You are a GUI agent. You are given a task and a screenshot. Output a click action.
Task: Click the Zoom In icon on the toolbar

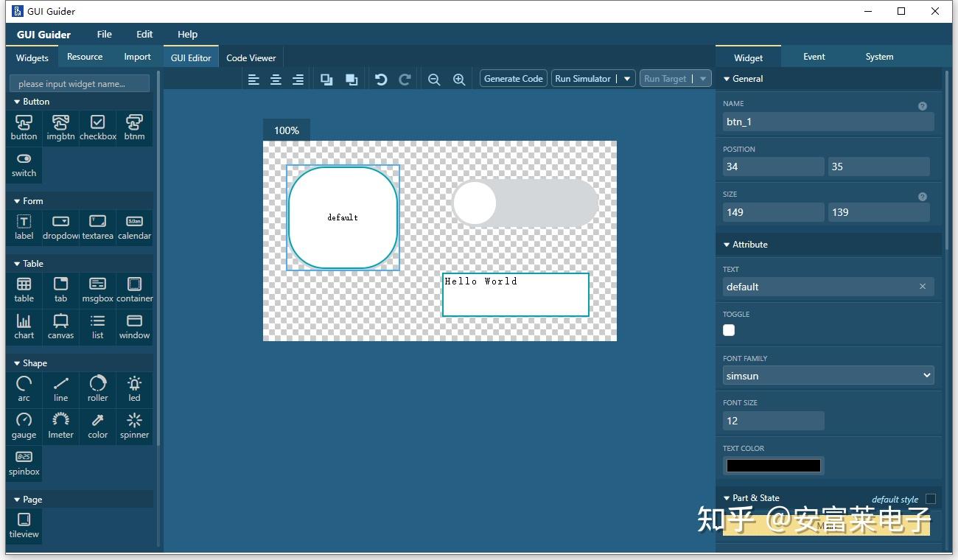click(x=459, y=79)
